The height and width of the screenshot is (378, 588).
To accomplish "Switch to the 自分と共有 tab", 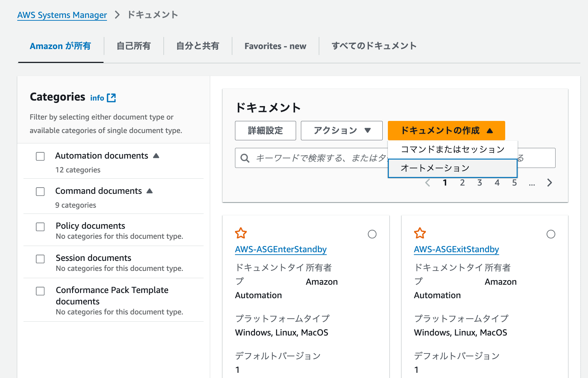I will (198, 46).
